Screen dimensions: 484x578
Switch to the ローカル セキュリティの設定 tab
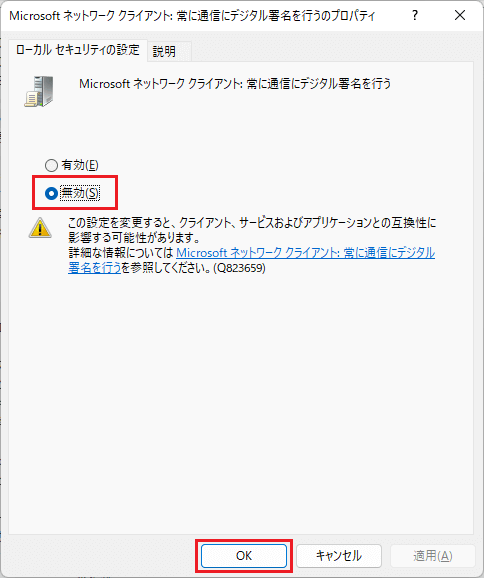coord(78,50)
